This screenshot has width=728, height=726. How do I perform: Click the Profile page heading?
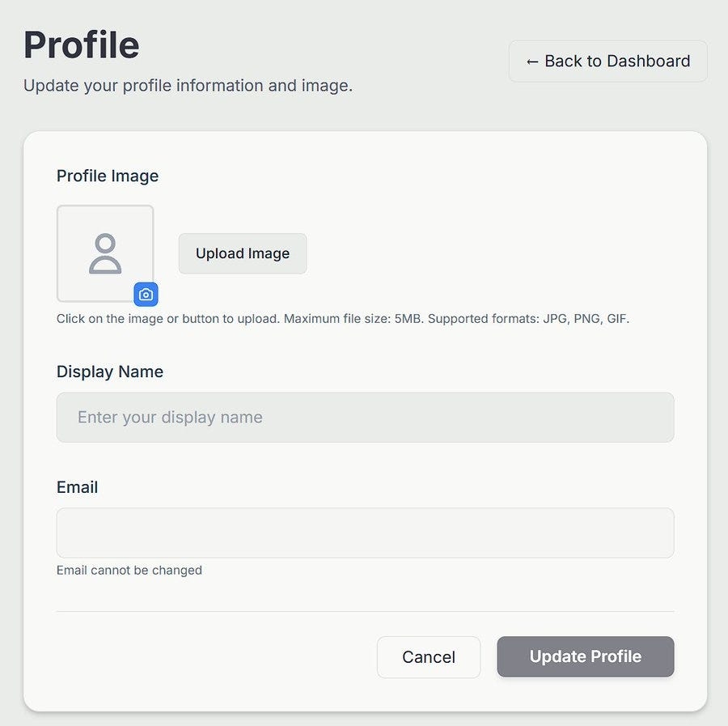coord(81,45)
